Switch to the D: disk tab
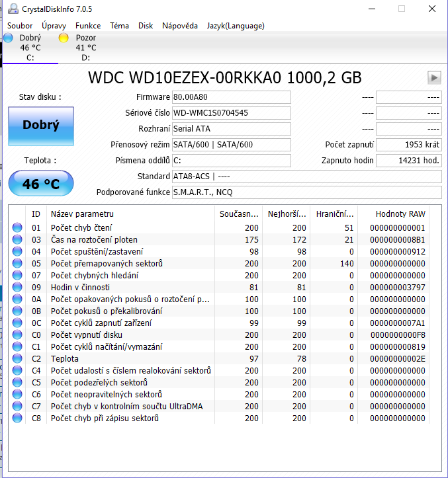 click(86, 48)
